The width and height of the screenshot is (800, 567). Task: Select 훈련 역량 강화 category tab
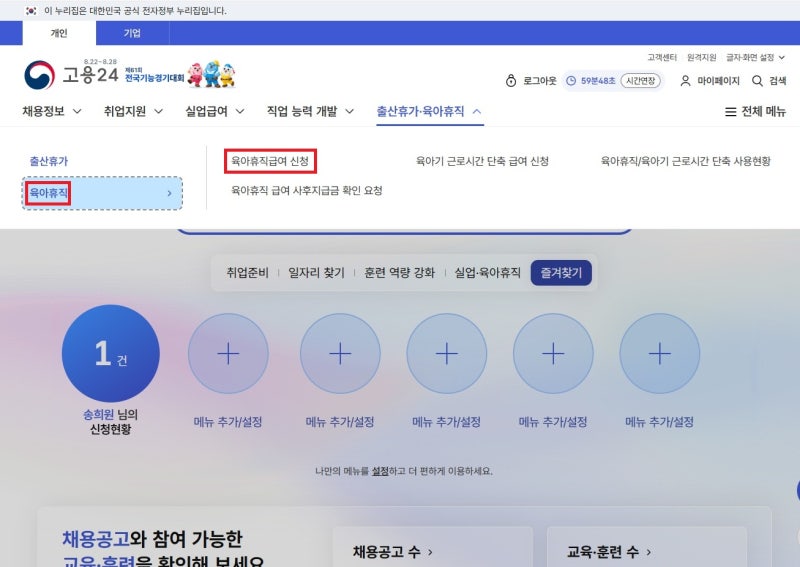coord(399,273)
